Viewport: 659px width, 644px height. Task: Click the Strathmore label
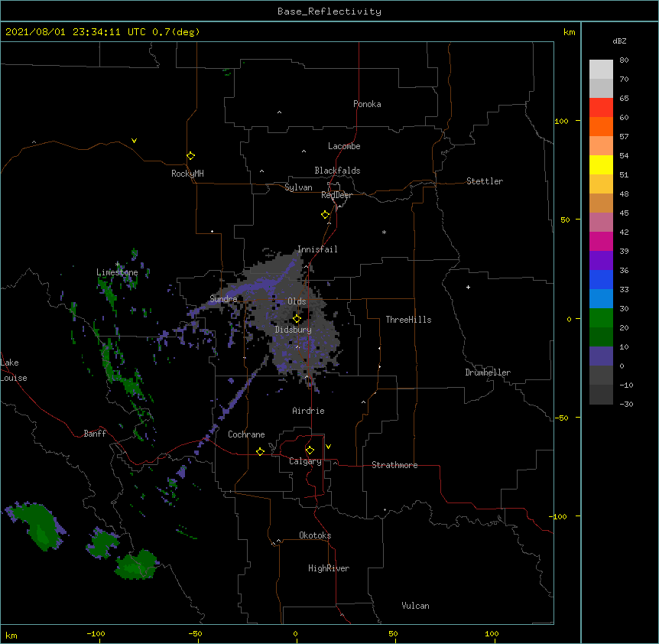point(394,465)
